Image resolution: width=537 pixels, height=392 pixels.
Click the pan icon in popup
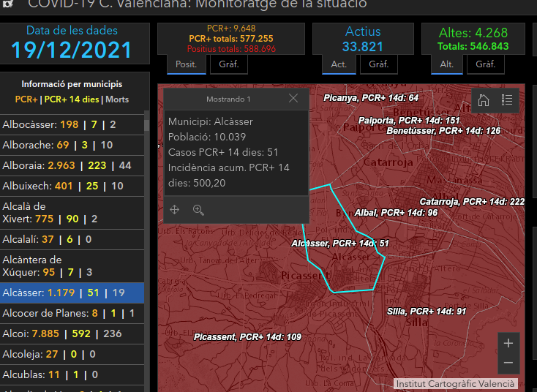coord(175,210)
